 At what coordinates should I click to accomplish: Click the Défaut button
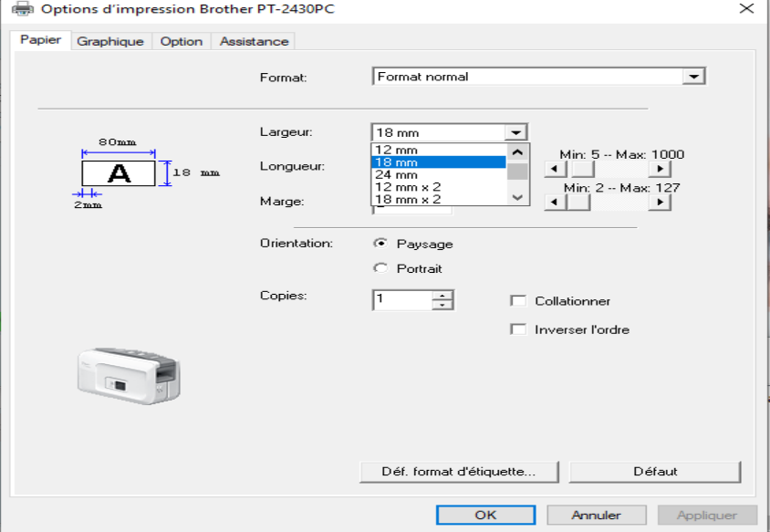[655, 472]
